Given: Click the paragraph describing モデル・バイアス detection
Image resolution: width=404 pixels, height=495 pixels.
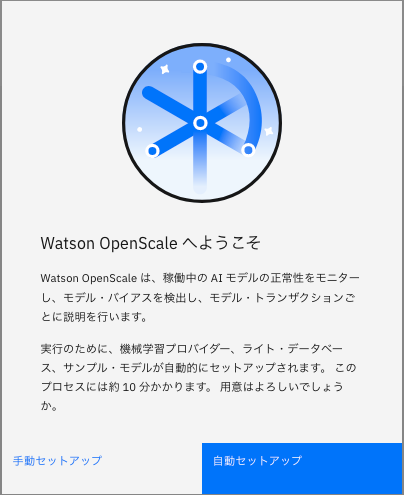Looking at the screenshot, I should pos(200,297).
